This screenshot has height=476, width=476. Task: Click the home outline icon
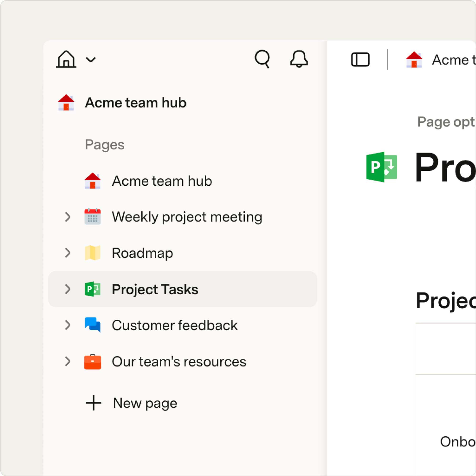tap(66, 59)
